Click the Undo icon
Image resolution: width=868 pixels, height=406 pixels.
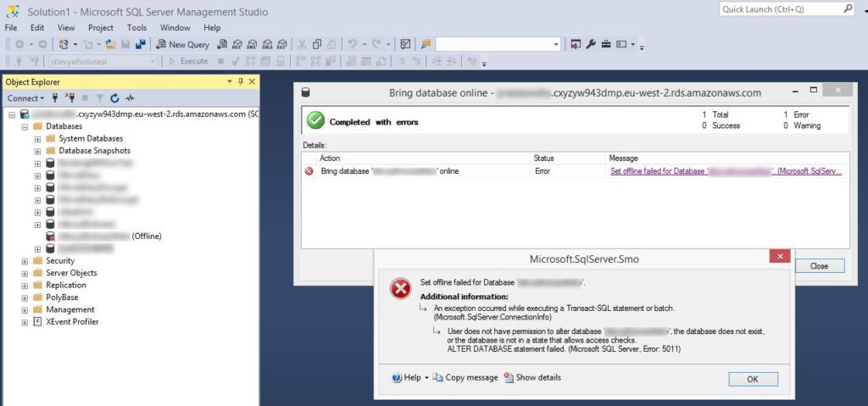click(x=352, y=44)
